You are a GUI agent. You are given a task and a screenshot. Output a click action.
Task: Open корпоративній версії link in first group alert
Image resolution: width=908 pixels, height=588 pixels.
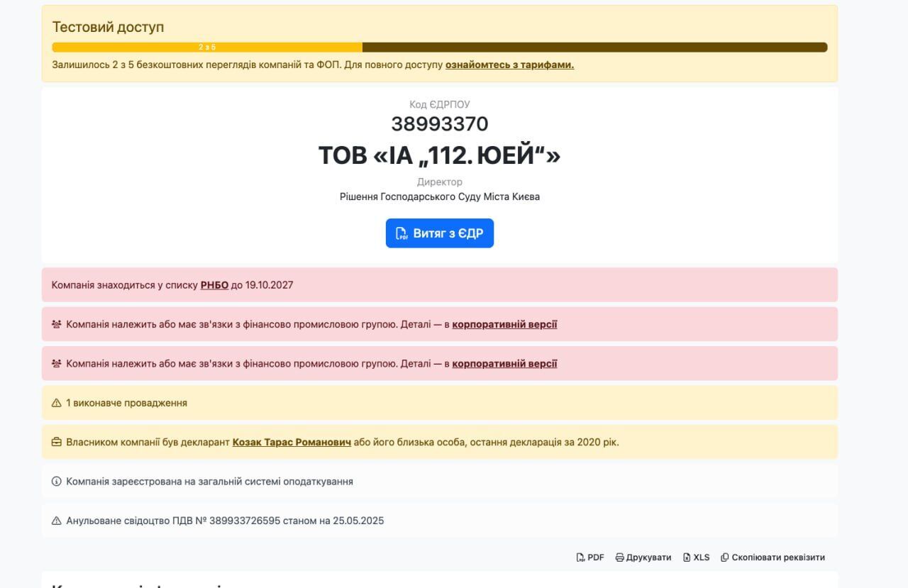(504, 324)
